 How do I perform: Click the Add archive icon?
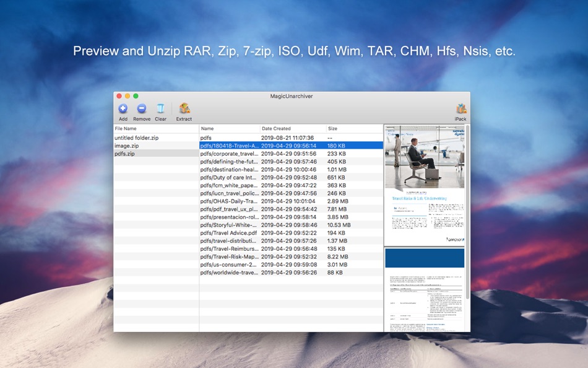point(123,109)
